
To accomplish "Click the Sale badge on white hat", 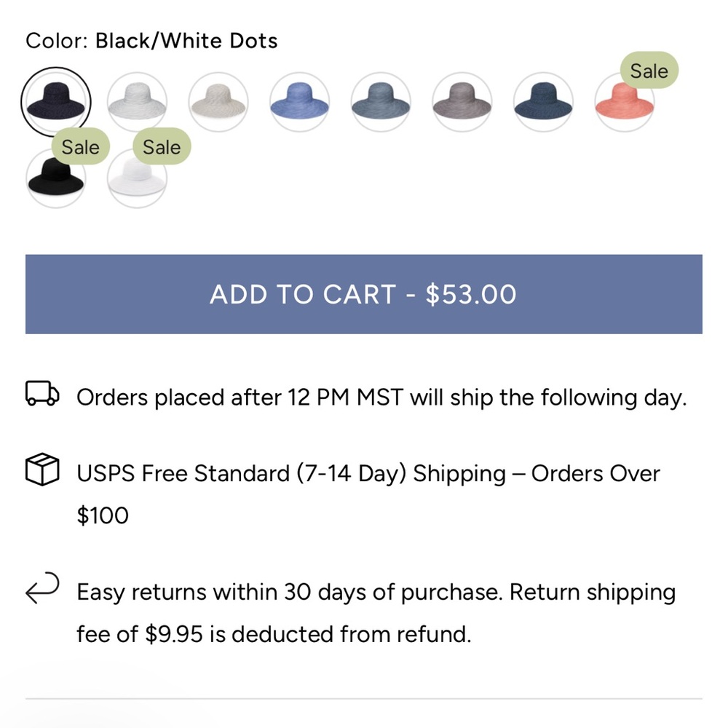I will 162,147.
